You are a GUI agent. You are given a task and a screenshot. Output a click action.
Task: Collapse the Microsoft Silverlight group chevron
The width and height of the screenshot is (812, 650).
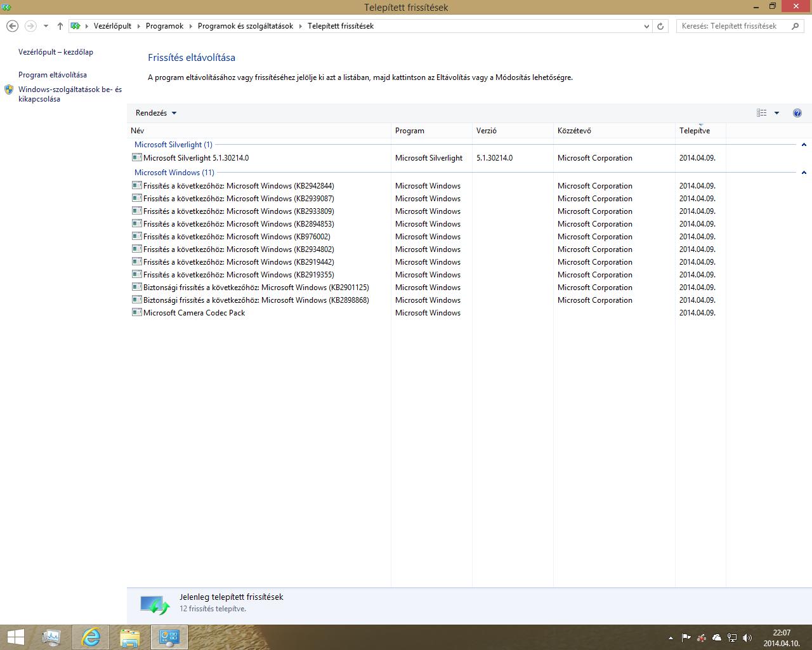point(804,145)
